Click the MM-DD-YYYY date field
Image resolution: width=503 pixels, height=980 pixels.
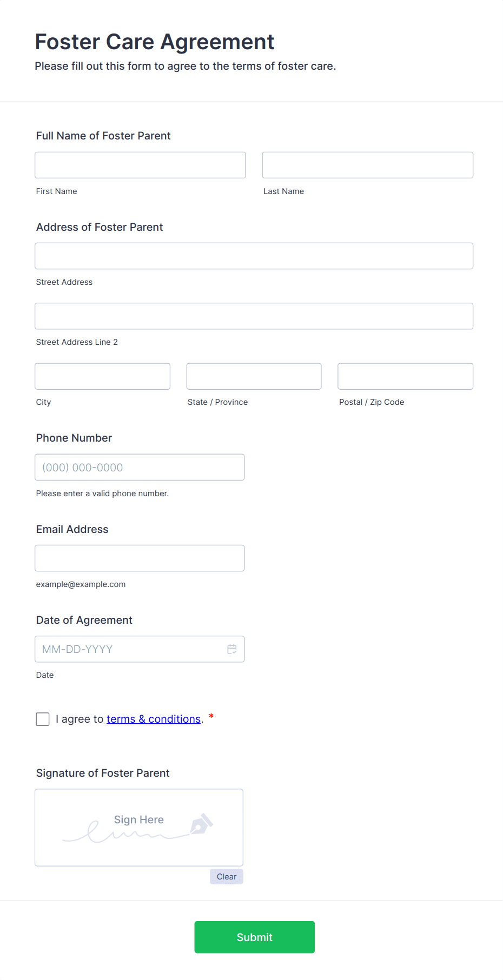click(x=130, y=649)
